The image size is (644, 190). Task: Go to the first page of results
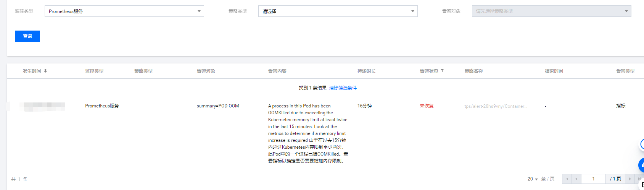click(567, 179)
